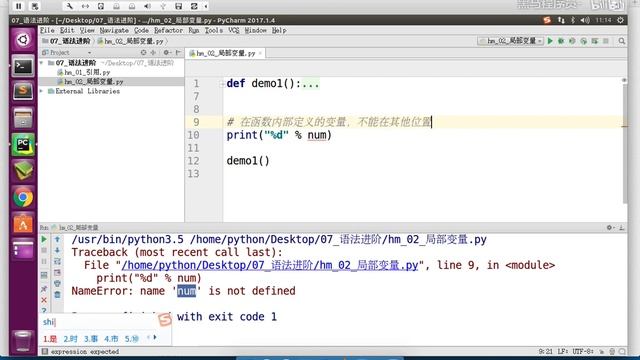
Task: Click the down arrow in Run console toolbar
Action: (x=57, y=250)
